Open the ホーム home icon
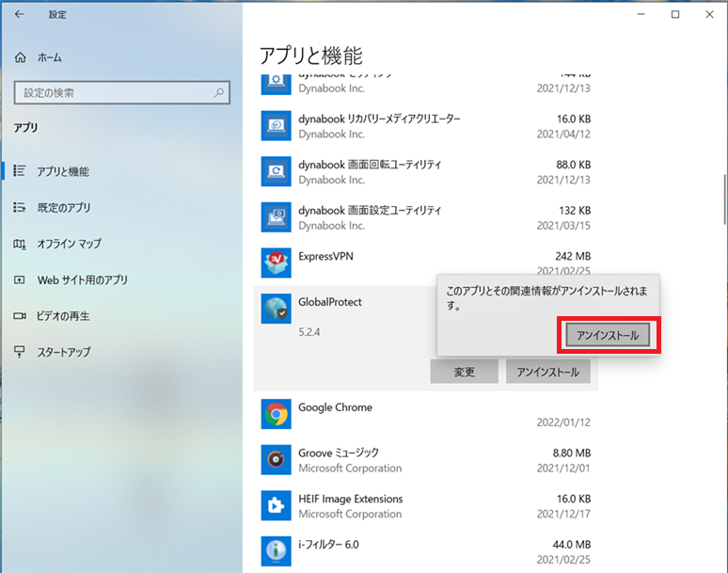Screen dimensions: 728x573 [x=21, y=58]
